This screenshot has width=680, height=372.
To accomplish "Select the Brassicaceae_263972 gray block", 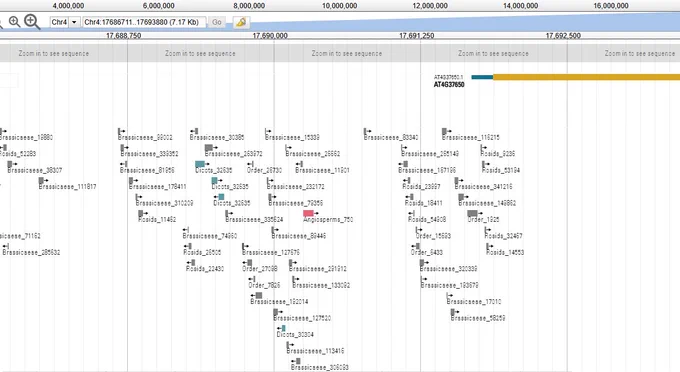I will [x=209, y=148].
